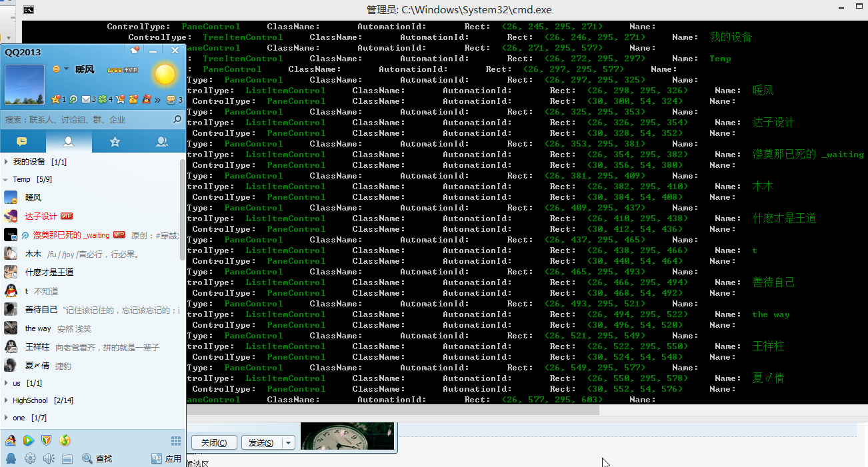
Task: Click VIP badge next to 达子设计
Action: click(67, 217)
